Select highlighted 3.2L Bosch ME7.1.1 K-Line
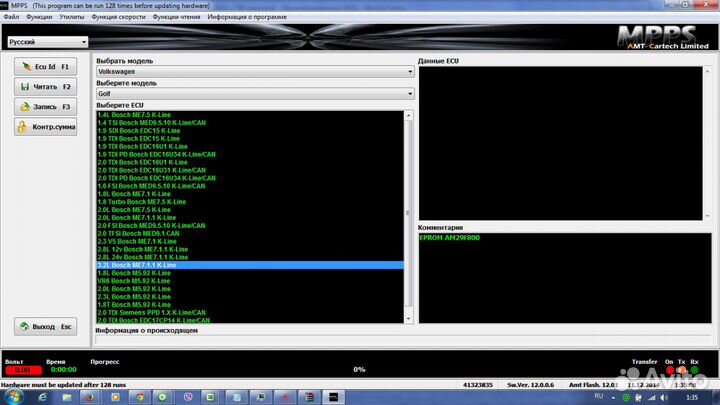The height and width of the screenshot is (405, 720). (250, 265)
